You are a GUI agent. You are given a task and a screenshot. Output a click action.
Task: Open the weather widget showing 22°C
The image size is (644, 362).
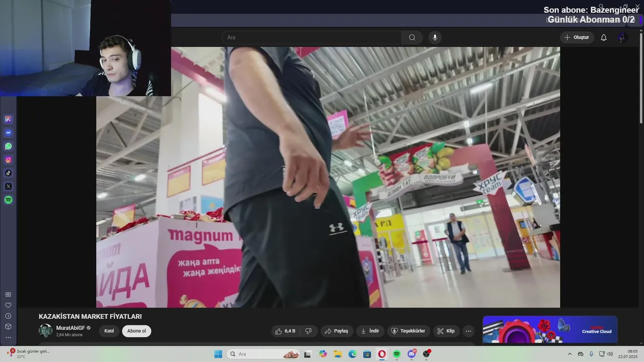pyautogui.click(x=29, y=354)
